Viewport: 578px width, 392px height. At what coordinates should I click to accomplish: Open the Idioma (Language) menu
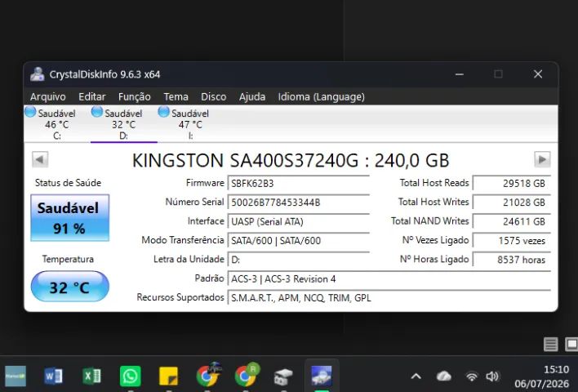[x=321, y=97]
